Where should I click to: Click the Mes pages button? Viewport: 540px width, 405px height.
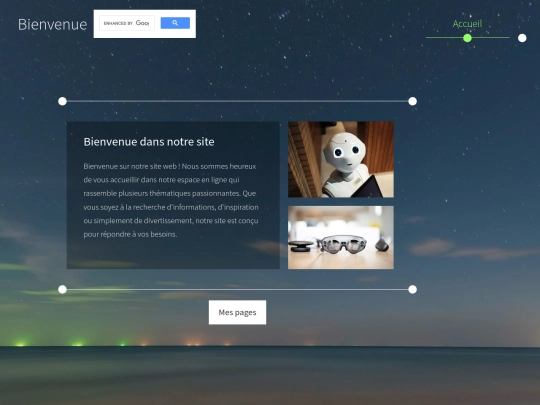click(x=237, y=312)
